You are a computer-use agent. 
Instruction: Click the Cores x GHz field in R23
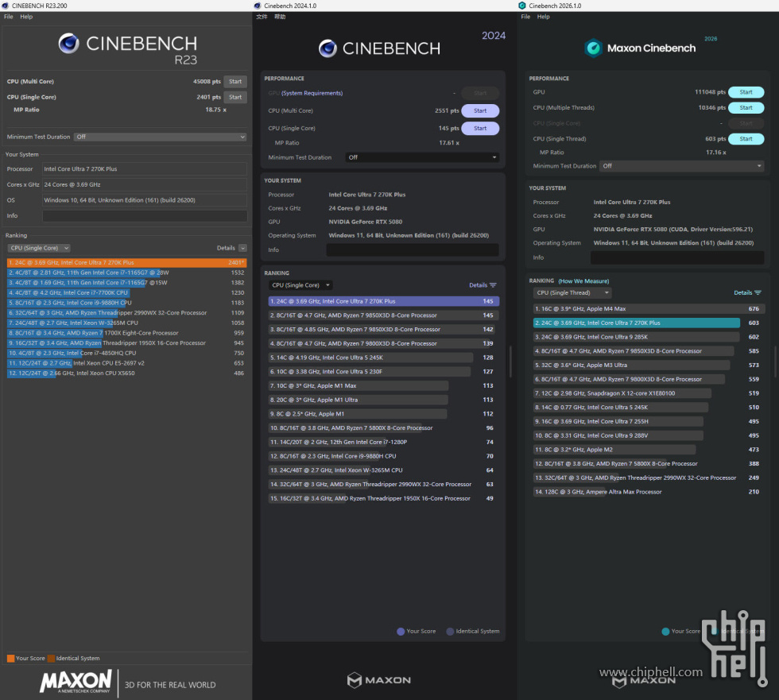click(x=145, y=184)
